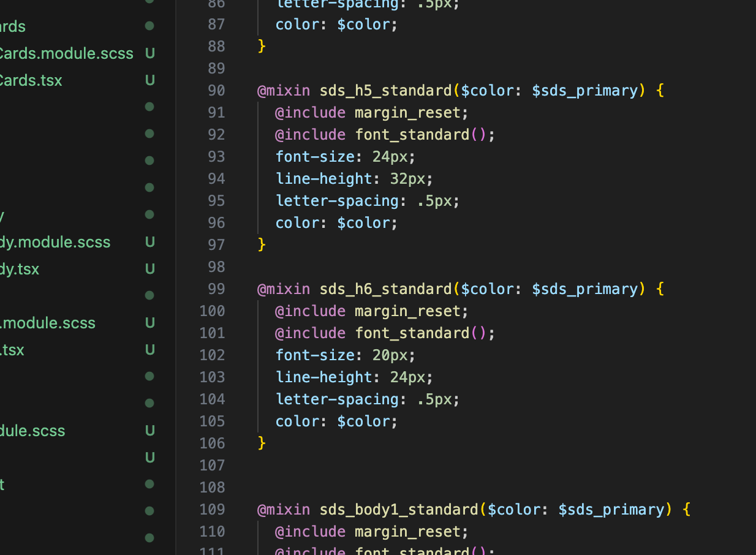Click line number 99 in the gutter
Viewport: 756px width, 555px height.
pos(216,289)
